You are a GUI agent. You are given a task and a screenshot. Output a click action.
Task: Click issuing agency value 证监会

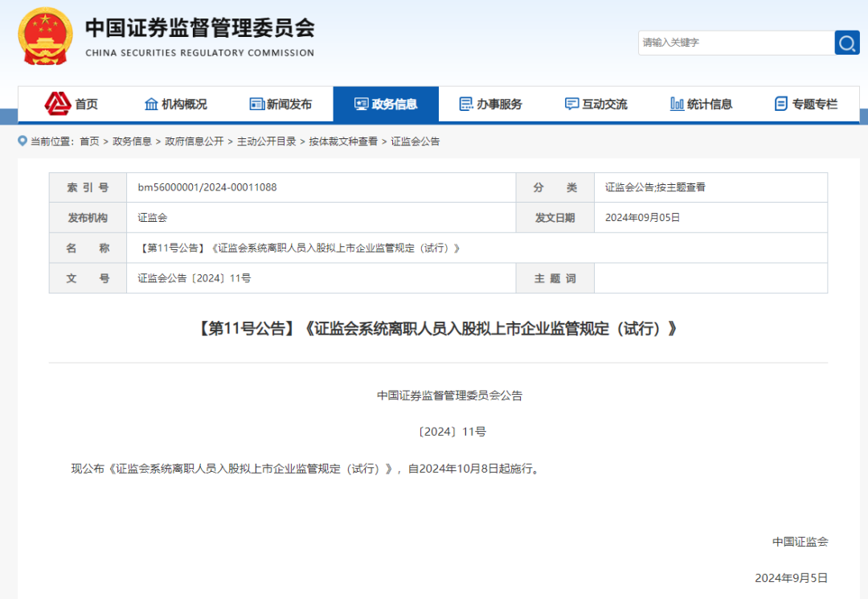[152, 218]
